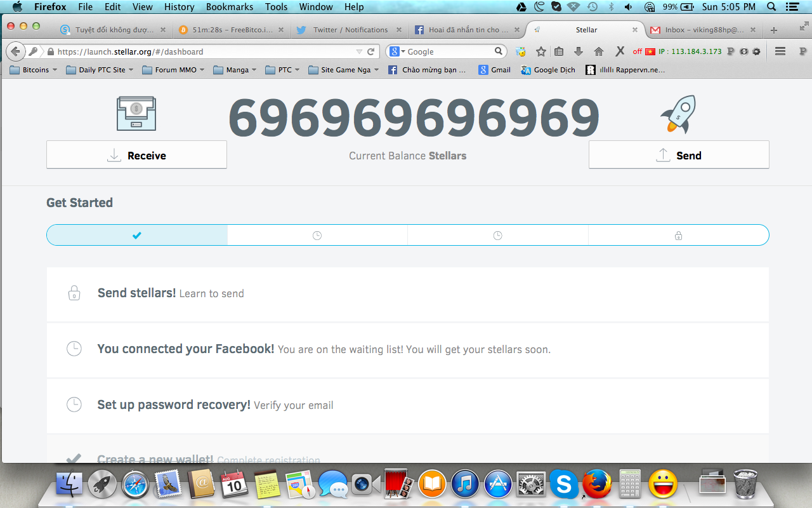Click the volume icon in the menu bar
The image size is (812, 508).
[628, 7]
